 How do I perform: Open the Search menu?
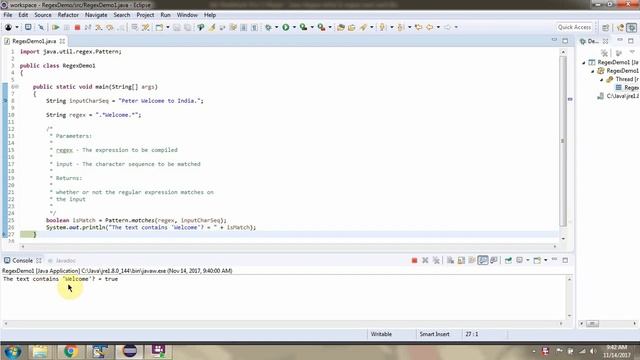click(x=122, y=15)
